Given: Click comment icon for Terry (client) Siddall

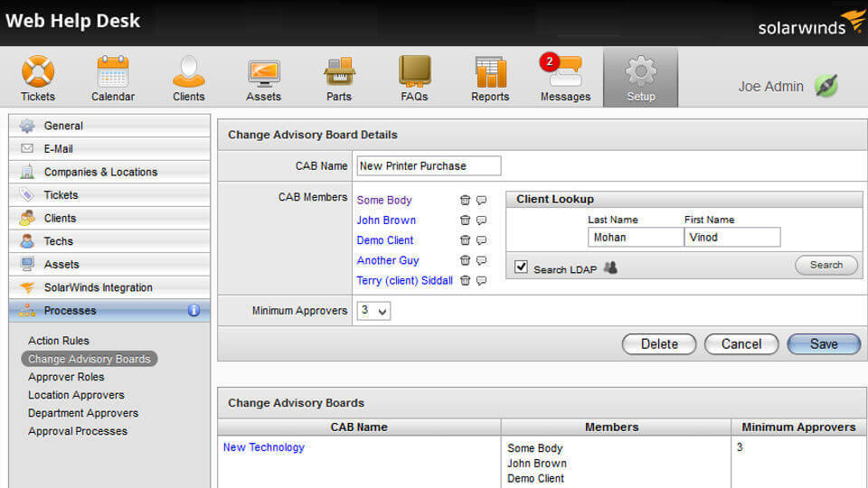Looking at the screenshot, I should (x=482, y=280).
